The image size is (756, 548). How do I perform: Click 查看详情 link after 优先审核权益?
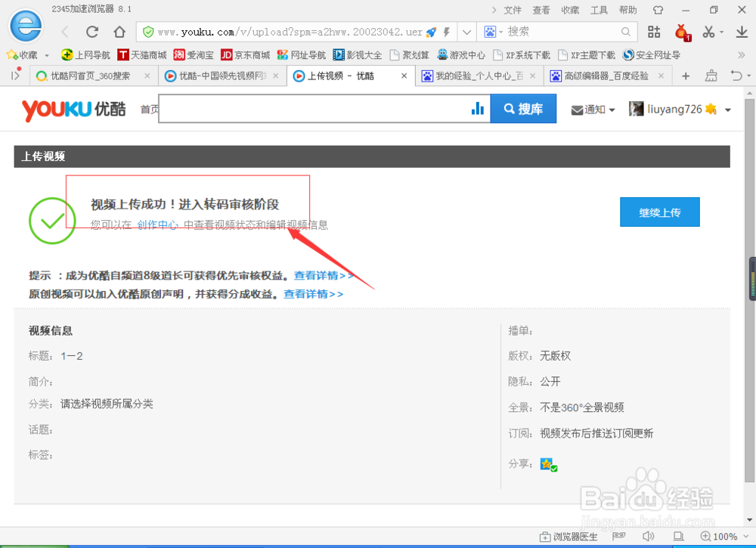click(x=324, y=276)
